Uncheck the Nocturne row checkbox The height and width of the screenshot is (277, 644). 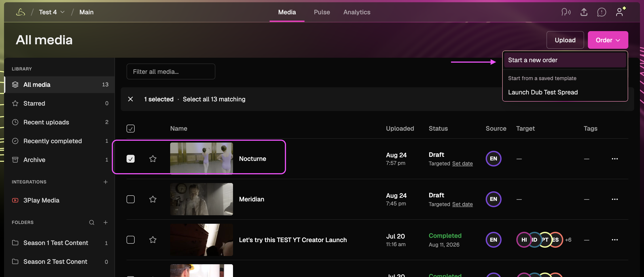pyautogui.click(x=131, y=159)
